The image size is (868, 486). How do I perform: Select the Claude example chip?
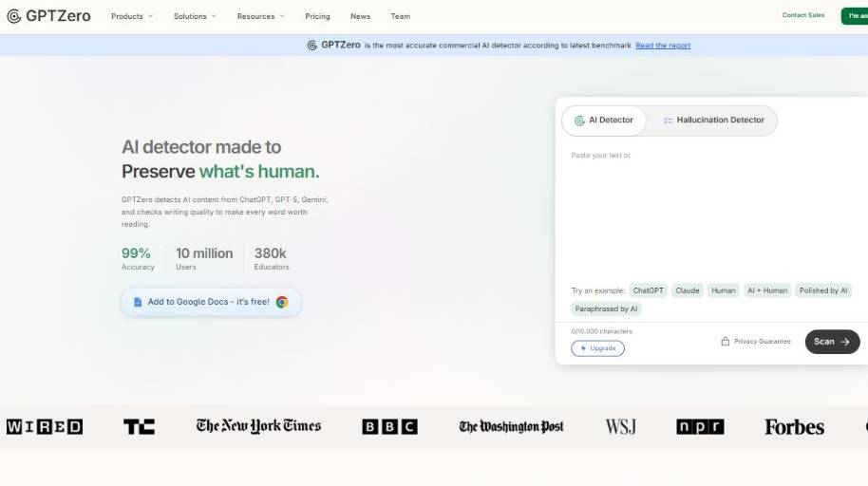[x=687, y=290]
